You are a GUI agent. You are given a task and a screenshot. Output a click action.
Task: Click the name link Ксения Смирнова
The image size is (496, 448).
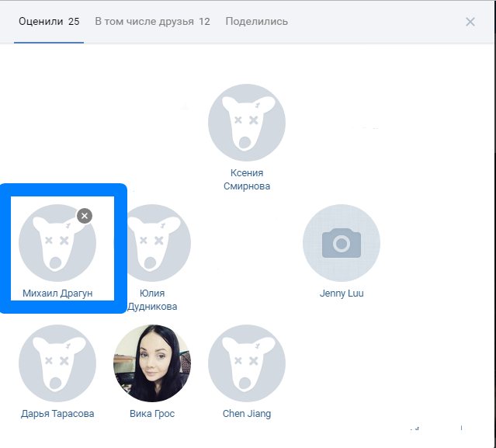point(247,179)
